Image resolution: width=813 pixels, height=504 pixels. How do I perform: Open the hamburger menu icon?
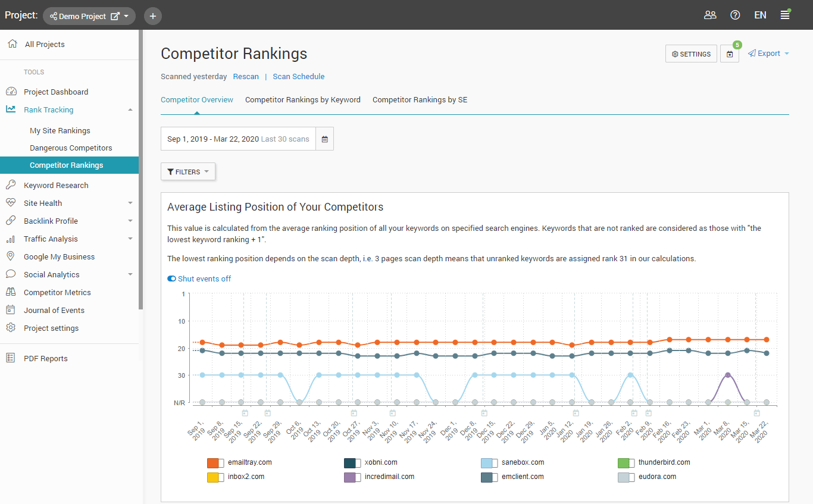click(x=785, y=15)
